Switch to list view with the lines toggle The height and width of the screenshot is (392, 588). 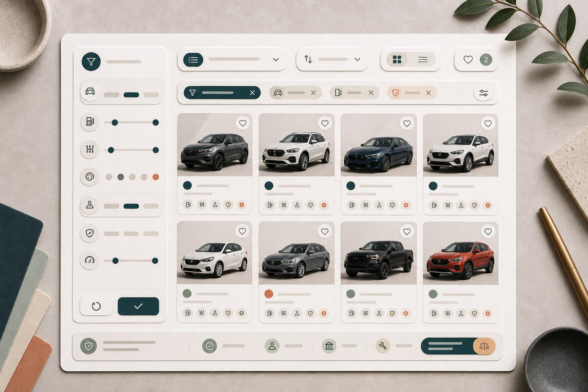pos(423,59)
